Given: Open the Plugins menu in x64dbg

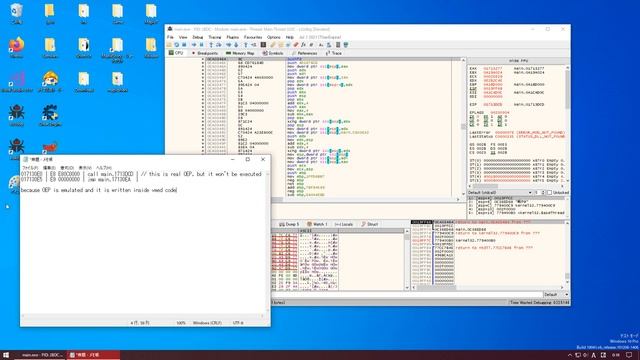Looking at the screenshot, I should (x=233, y=37).
